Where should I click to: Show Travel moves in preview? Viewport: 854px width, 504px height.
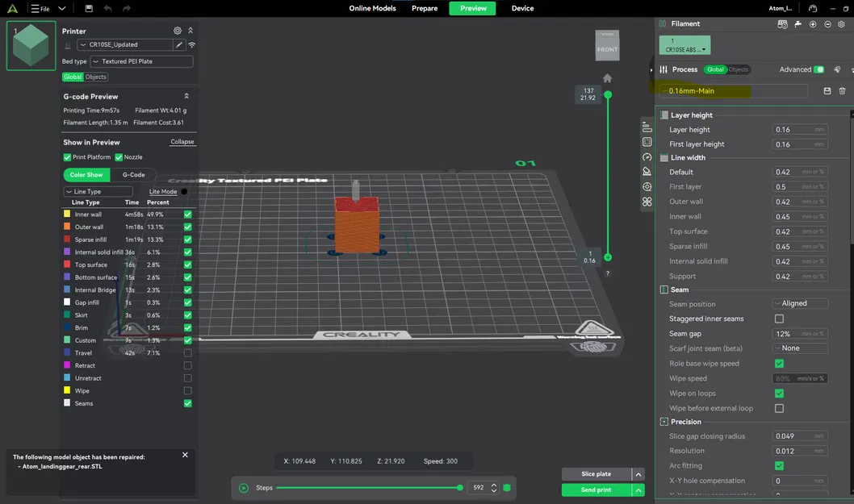(x=188, y=352)
